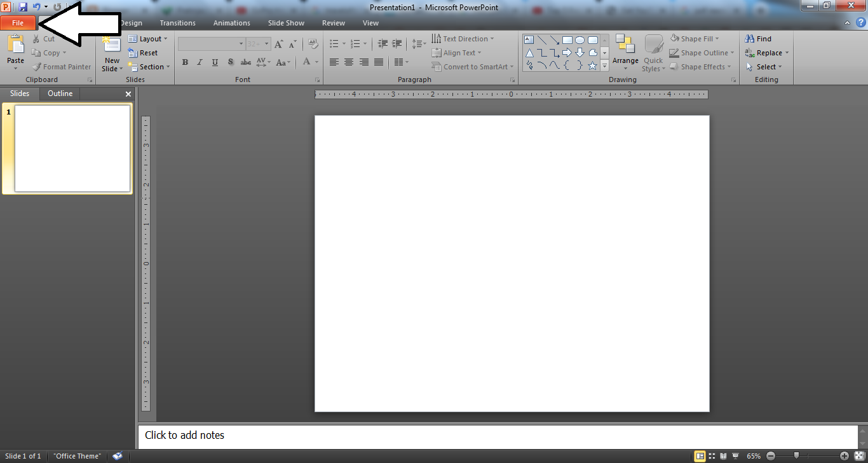Click the Find button
This screenshot has height=463, width=868.
pyautogui.click(x=759, y=39)
